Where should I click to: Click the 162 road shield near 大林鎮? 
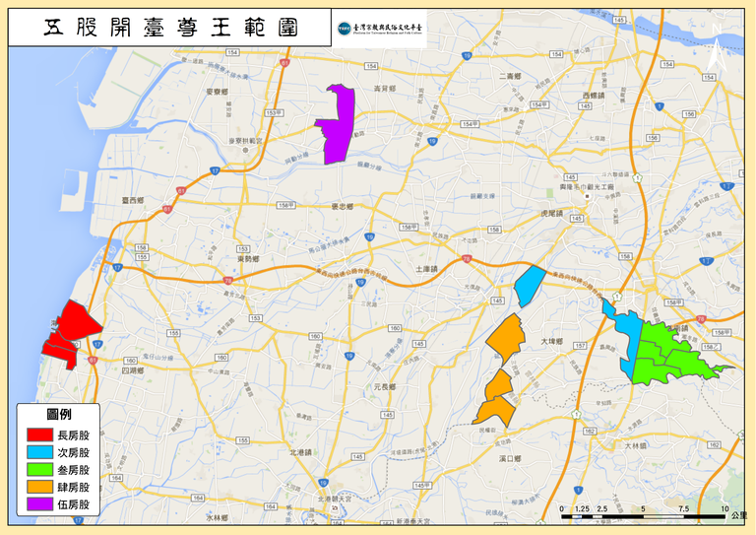(590, 432)
